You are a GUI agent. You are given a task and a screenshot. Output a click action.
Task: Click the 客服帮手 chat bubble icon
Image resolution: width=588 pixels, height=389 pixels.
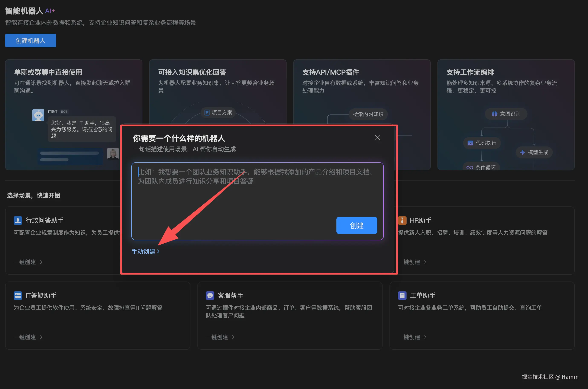pos(210,295)
